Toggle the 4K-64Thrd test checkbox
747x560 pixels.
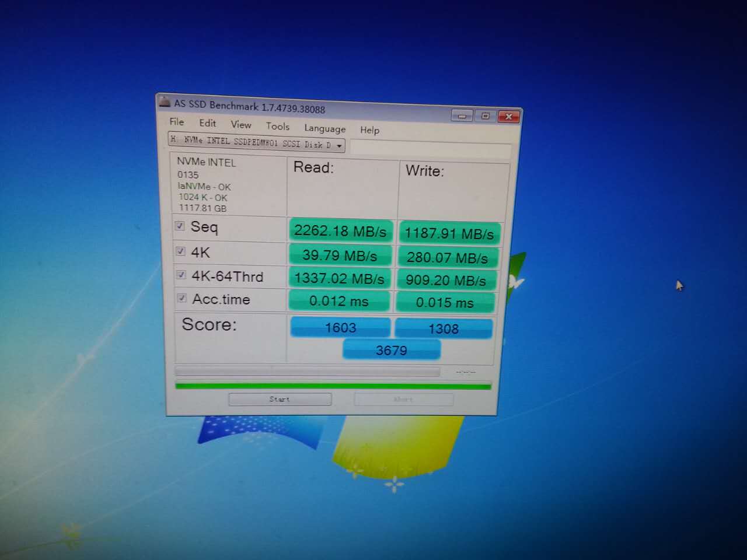tap(181, 275)
